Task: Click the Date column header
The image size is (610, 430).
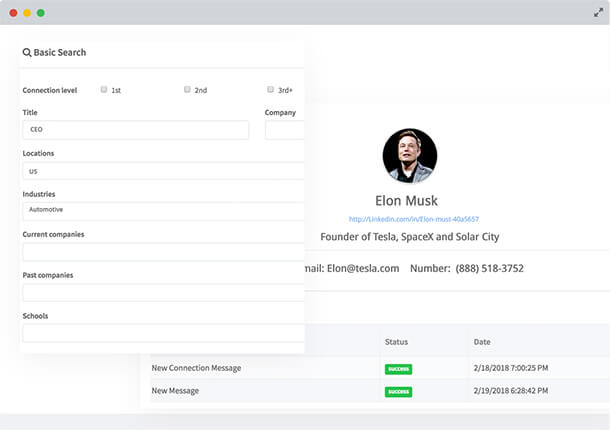Action: [482, 342]
